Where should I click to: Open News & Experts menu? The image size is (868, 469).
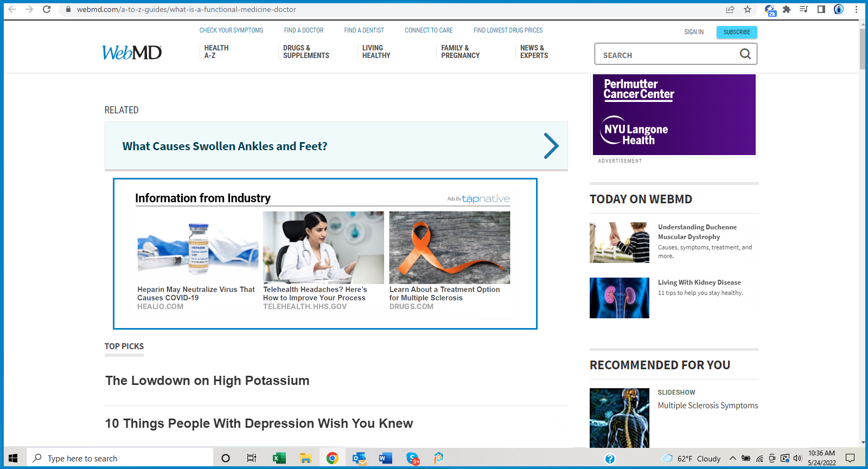click(x=534, y=52)
